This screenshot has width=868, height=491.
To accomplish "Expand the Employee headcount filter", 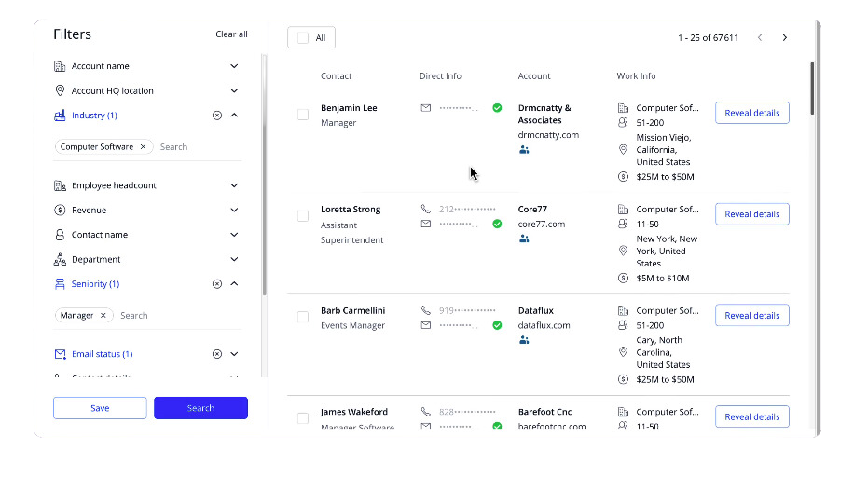I will tap(234, 185).
